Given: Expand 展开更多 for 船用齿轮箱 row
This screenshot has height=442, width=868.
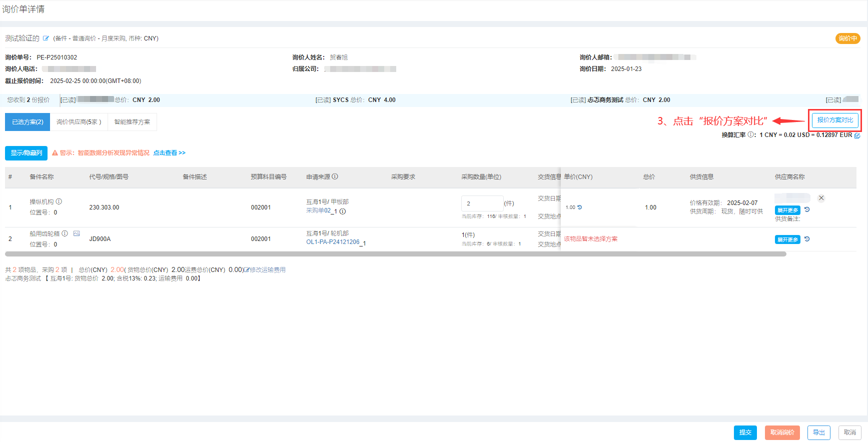Looking at the screenshot, I should click(787, 239).
